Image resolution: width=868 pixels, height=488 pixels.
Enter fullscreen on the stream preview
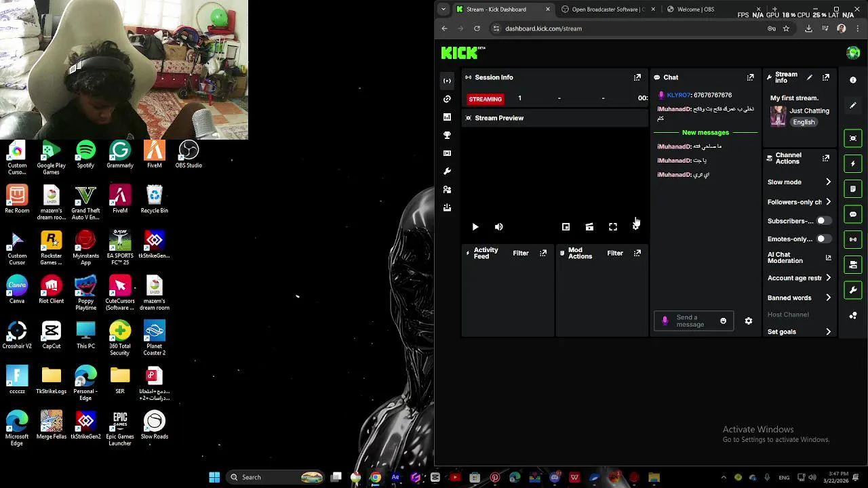point(613,227)
